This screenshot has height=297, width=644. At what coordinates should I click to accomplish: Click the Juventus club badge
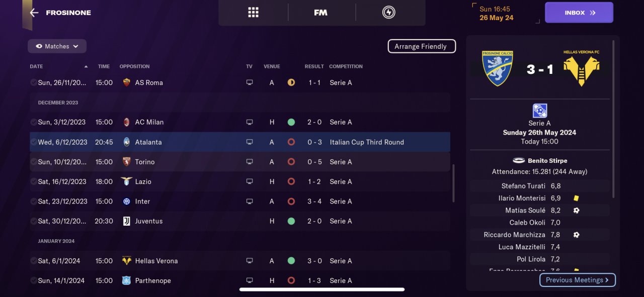point(126,221)
